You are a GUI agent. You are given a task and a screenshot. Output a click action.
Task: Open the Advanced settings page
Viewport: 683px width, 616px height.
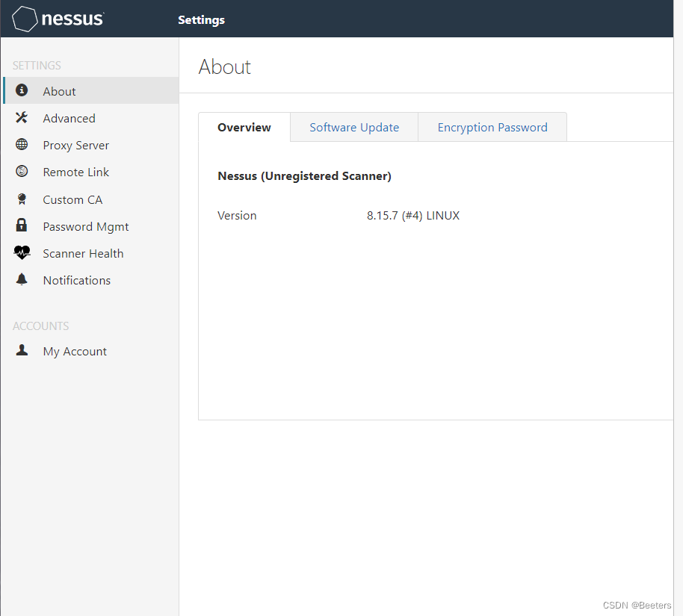click(91, 118)
